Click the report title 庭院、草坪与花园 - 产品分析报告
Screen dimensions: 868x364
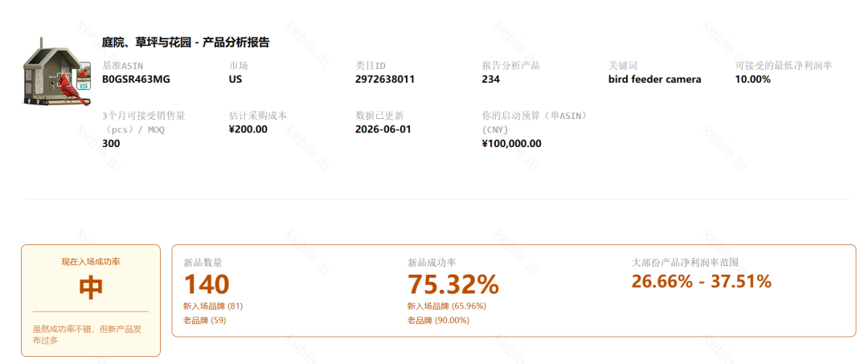click(186, 43)
